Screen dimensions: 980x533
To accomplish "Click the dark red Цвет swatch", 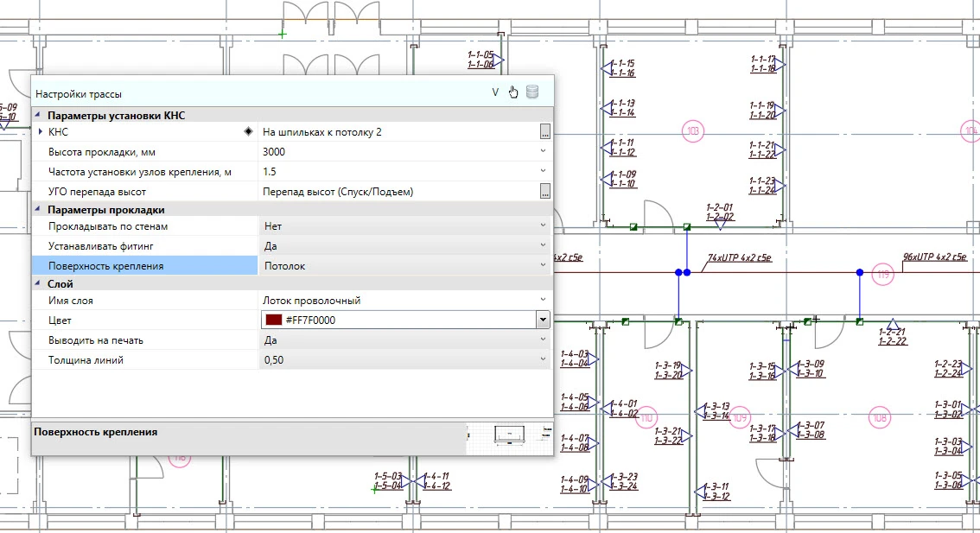I will (273, 320).
